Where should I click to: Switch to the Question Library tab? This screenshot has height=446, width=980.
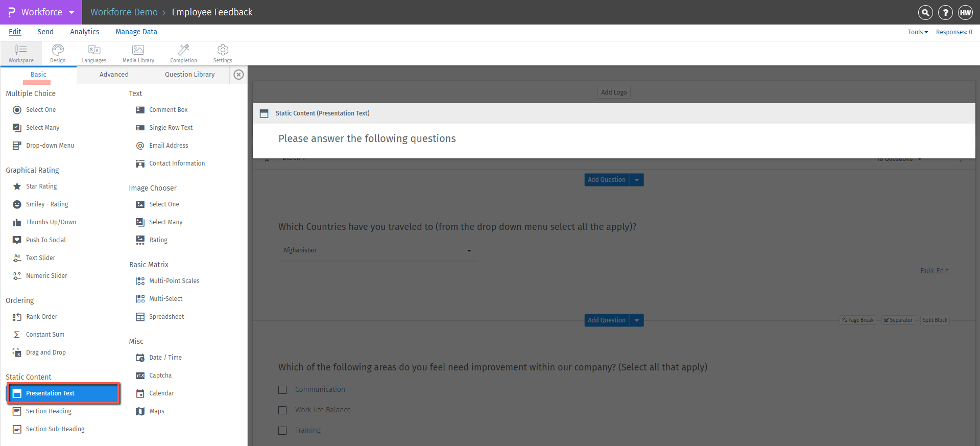[x=189, y=74]
